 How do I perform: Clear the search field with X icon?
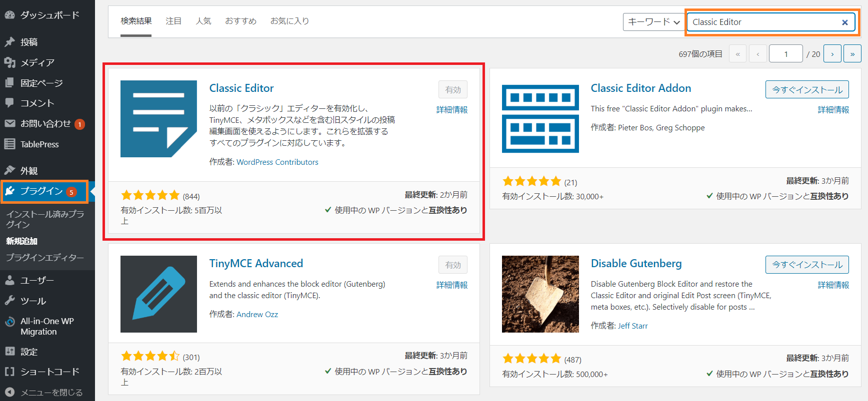(x=844, y=22)
